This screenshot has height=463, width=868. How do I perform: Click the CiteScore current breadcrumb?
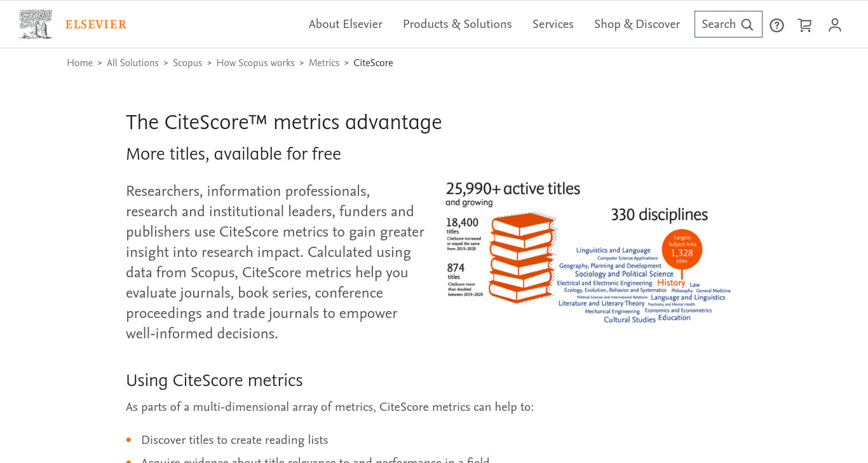[373, 63]
